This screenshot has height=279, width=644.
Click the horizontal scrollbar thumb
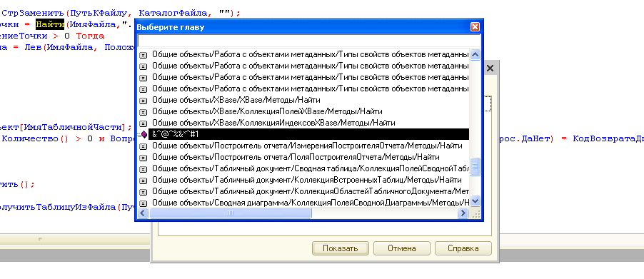click(x=230, y=213)
